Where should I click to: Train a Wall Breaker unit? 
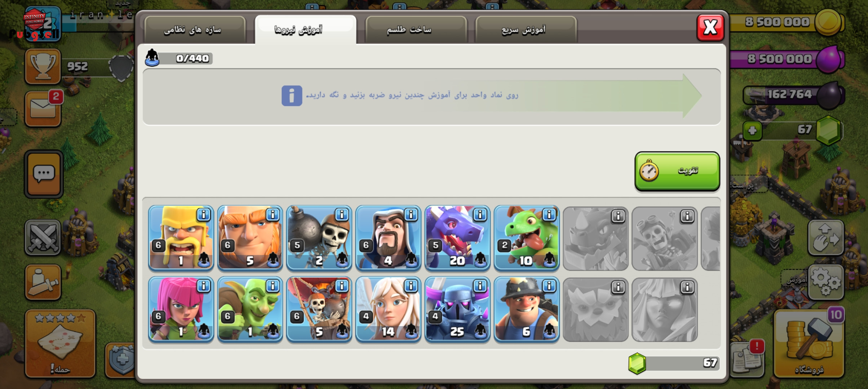(319, 238)
